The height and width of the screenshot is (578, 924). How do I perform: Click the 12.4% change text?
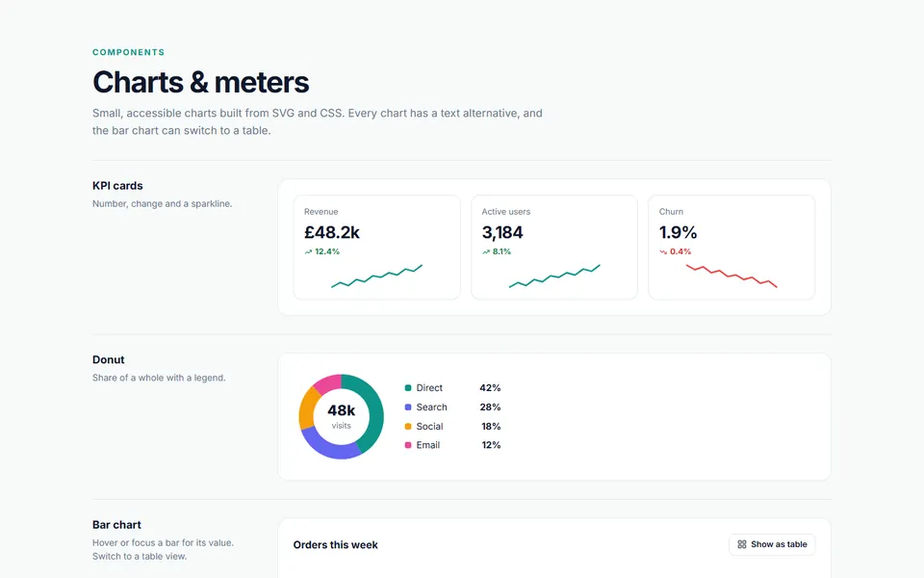click(x=327, y=251)
